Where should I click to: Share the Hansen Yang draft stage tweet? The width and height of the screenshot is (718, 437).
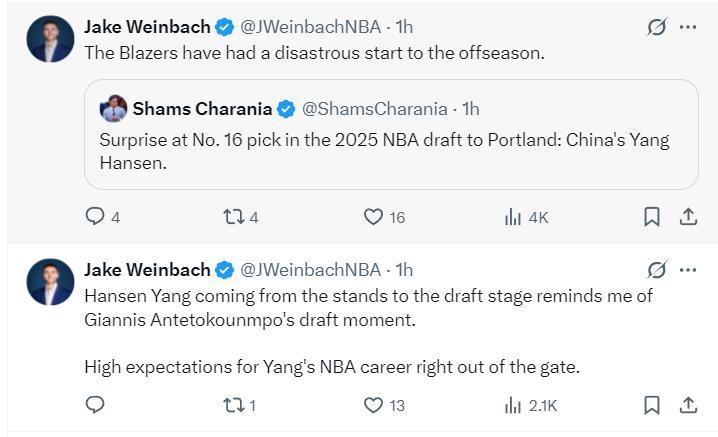click(x=688, y=405)
